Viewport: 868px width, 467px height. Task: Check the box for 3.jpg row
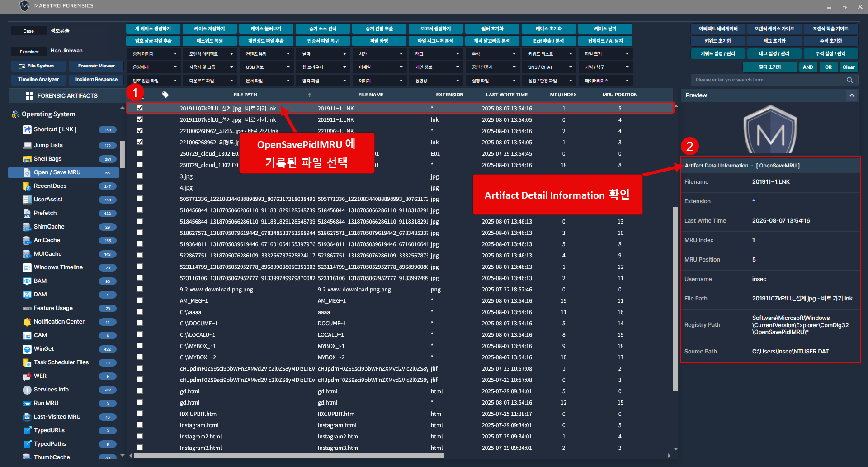tap(140, 176)
